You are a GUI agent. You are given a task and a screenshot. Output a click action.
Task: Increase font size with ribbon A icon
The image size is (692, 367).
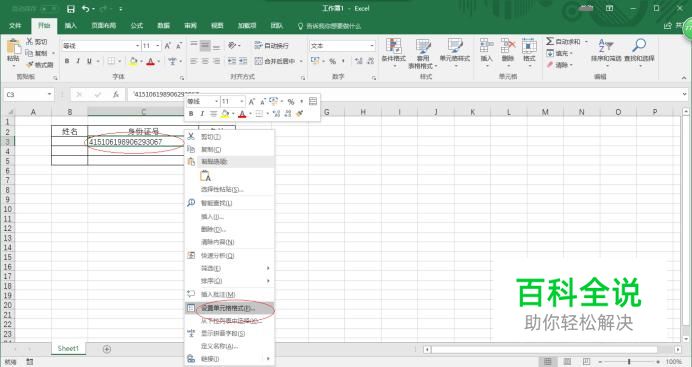pyautogui.click(x=168, y=46)
